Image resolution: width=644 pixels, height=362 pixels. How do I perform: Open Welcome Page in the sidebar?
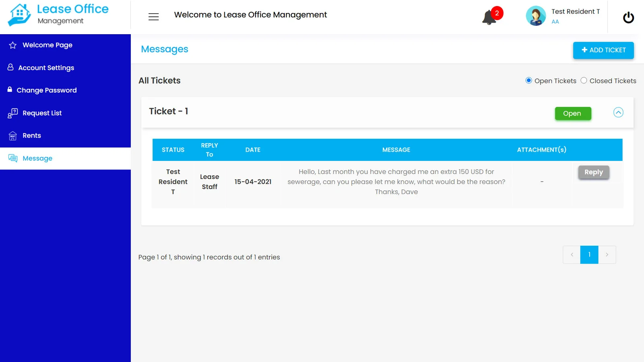coord(65,45)
